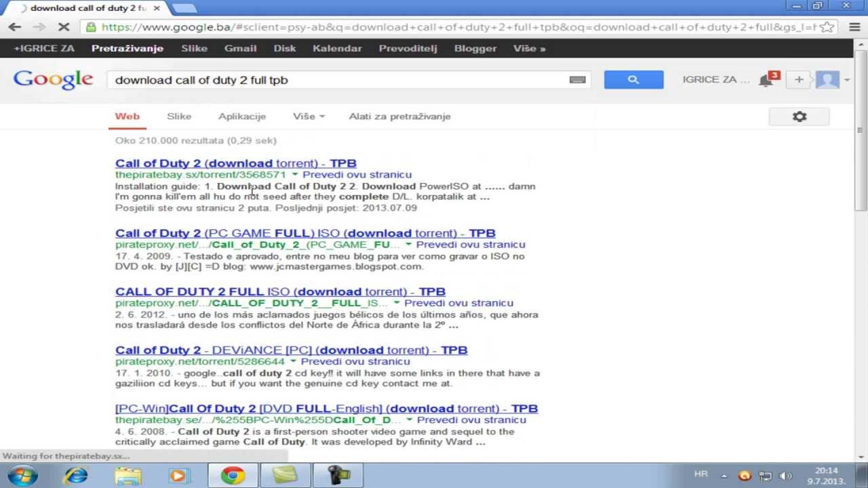Screen dimensions: 868x488
Task: Switch to the Aplikacije tab
Action: 242,117
